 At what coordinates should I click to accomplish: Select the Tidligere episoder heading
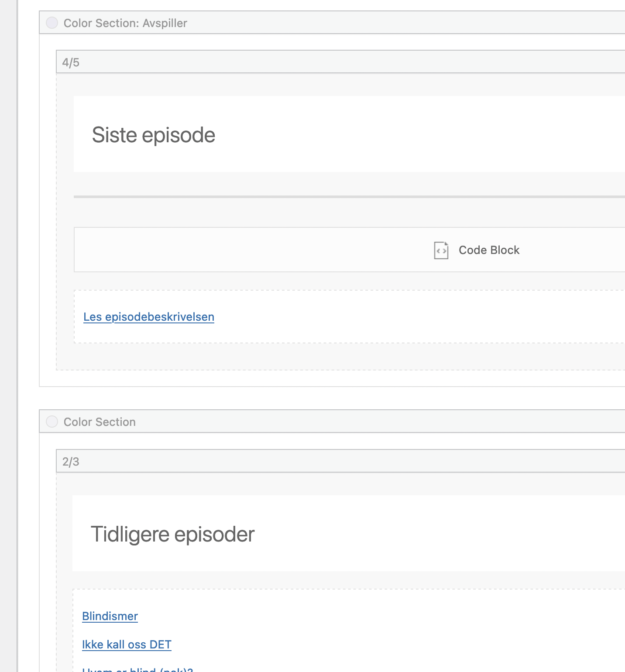tap(172, 534)
